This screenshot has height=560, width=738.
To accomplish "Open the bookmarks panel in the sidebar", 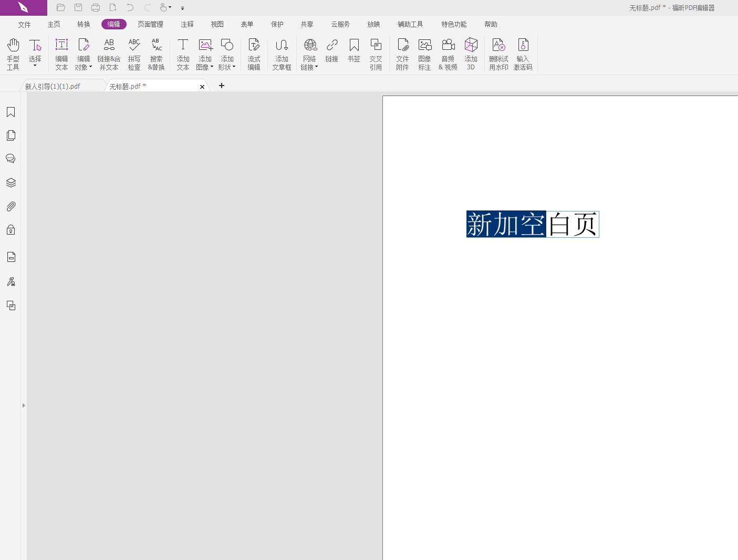I will pyautogui.click(x=11, y=112).
